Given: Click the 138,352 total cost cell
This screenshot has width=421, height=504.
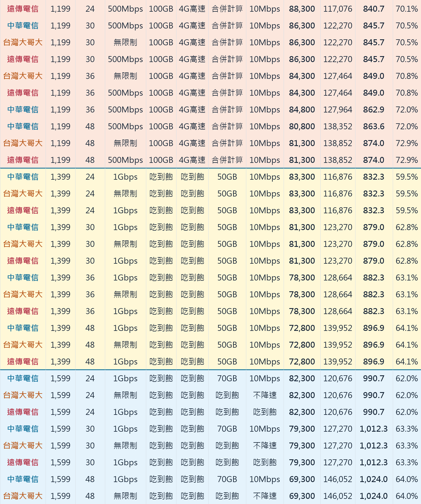Looking at the screenshot, I should point(337,126).
